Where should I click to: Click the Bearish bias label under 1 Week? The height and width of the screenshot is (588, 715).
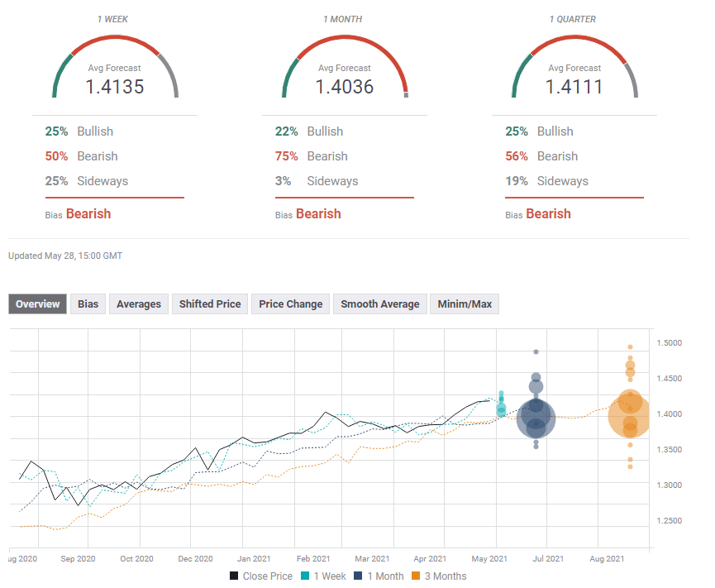[x=88, y=213]
